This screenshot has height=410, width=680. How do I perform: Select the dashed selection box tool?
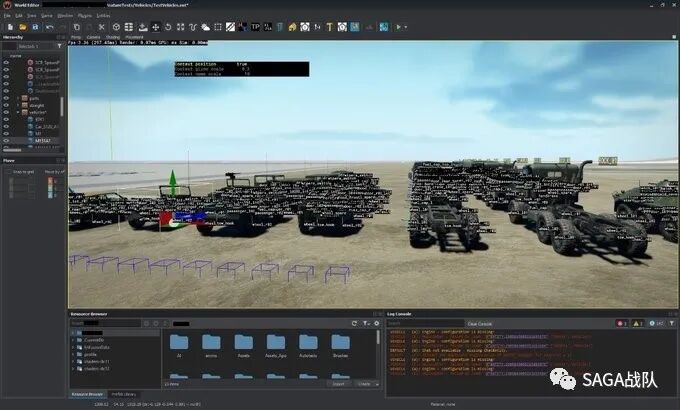pyautogui.click(x=218, y=27)
